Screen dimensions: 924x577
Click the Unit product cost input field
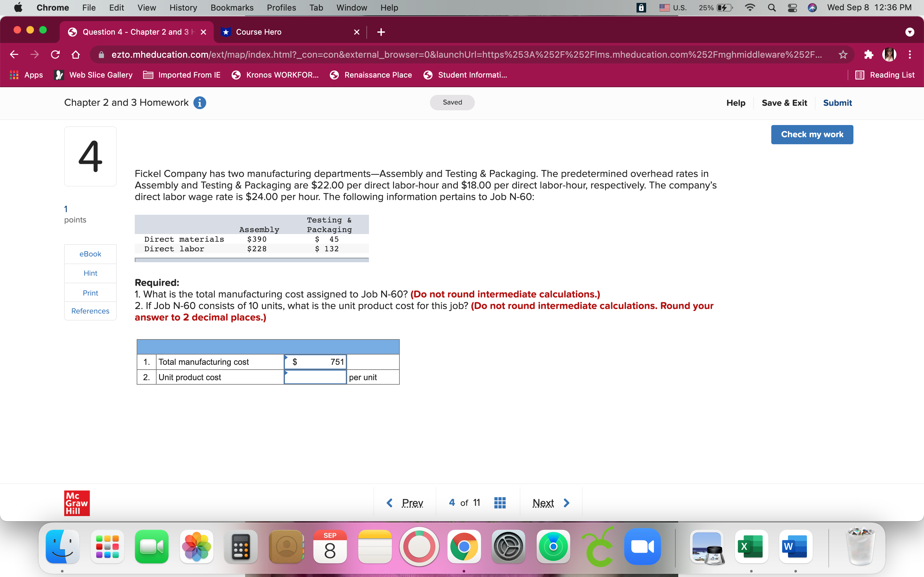click(315, 377)
